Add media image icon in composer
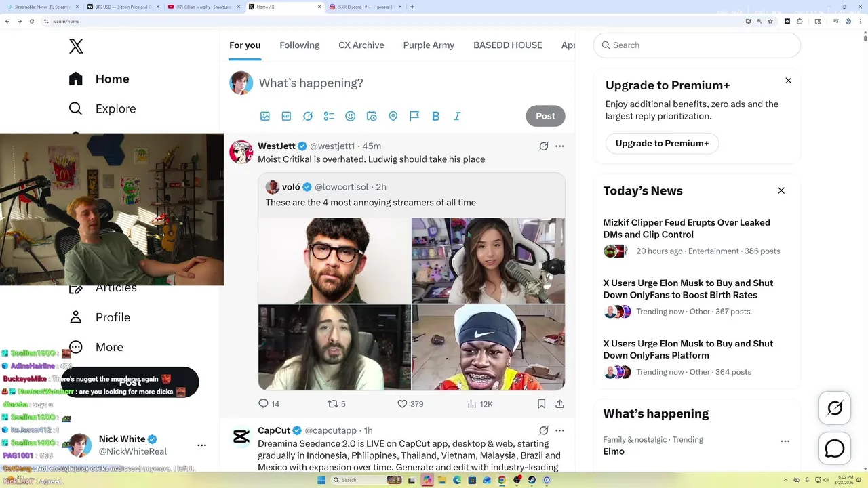Image resolution: width=868 pixels, height=488 pixels. pos(265,116)
